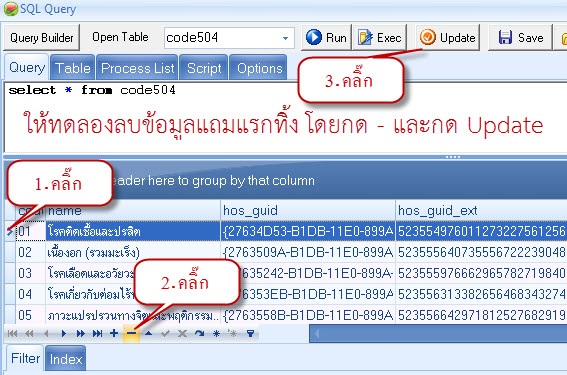Screen dimensions: 567x375
Task: Save a bookmark with asterisk icon
Action: click(x=216, y=333)
